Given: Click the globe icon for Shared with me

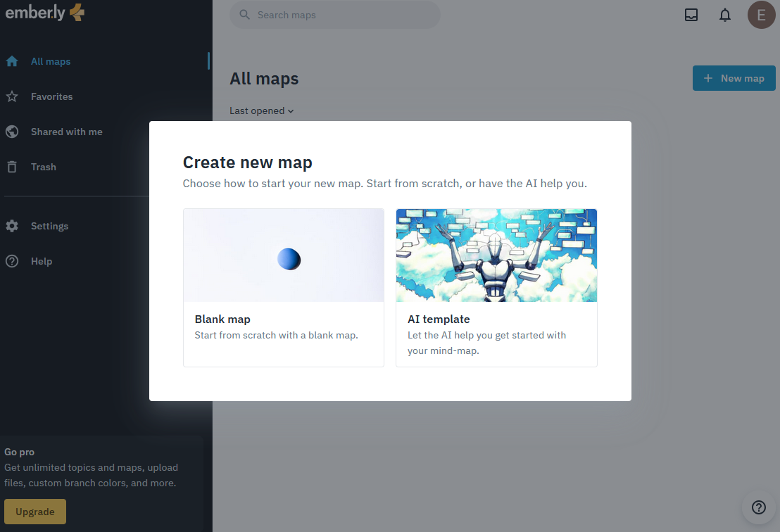Looking at the screenshot, I should [x=12, y=132].
